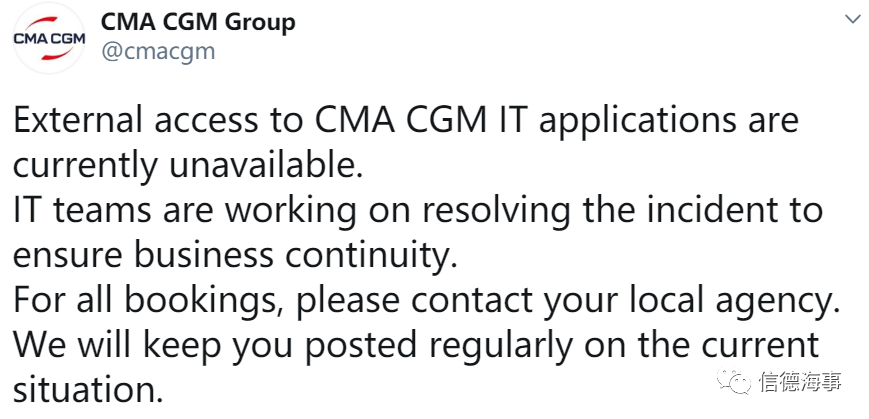Select the word "External" in tweet
The height and width of the screenshot is (419, 869).
pyautogui.click(x=78, y=120)
